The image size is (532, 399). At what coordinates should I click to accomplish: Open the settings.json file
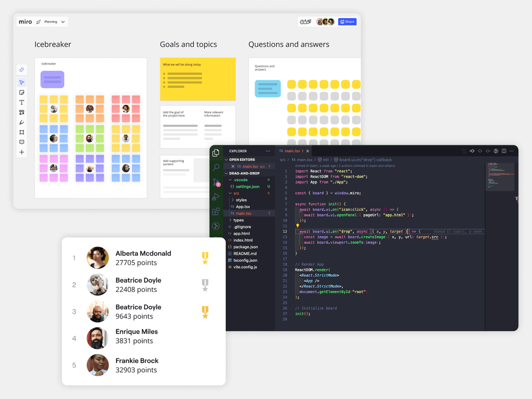[x=247, y=187]
